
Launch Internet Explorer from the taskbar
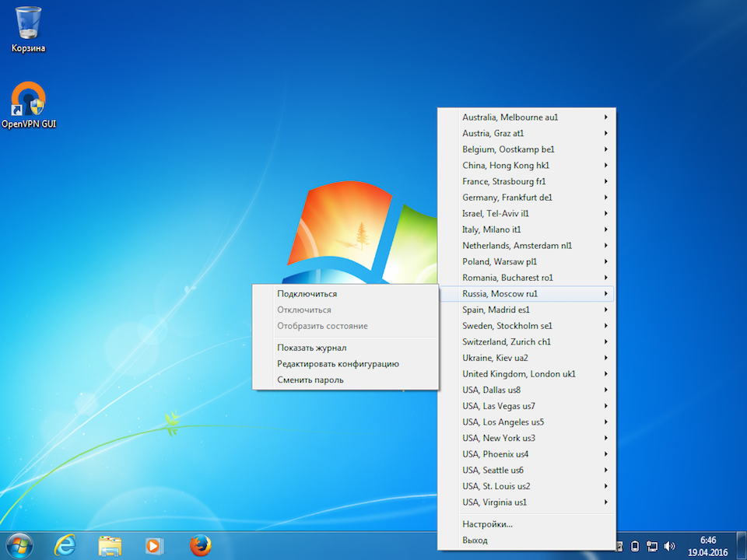tap(65, 545)
